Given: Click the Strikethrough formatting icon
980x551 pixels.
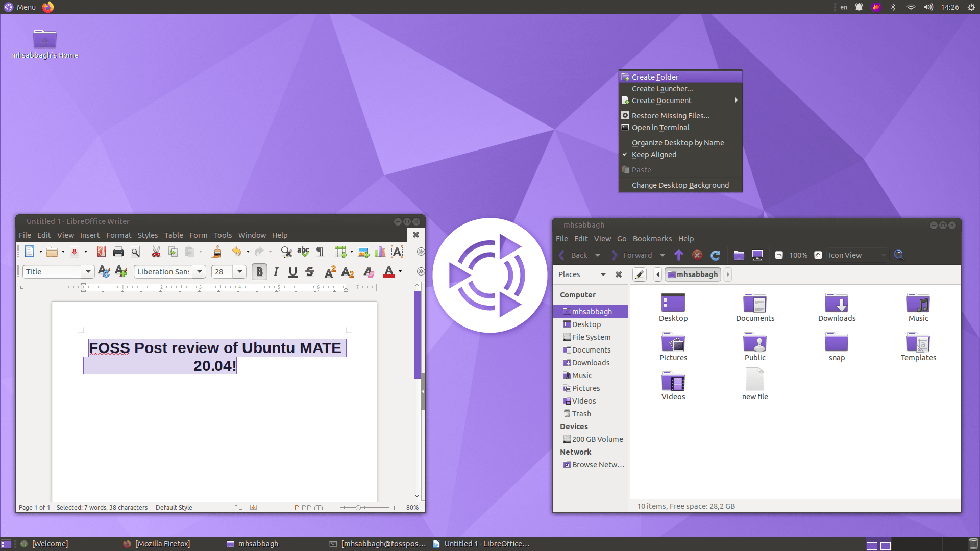Looking at the screenshot, I should [310, 272].
